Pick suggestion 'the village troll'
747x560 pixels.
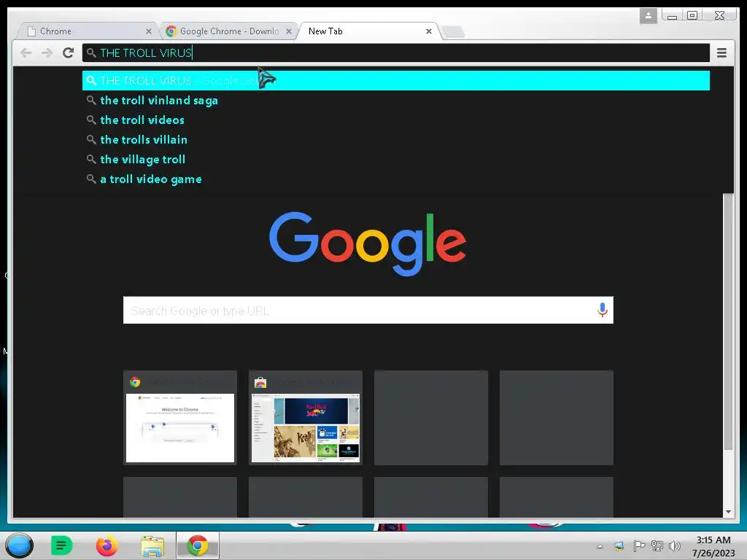tap(396, 160)
